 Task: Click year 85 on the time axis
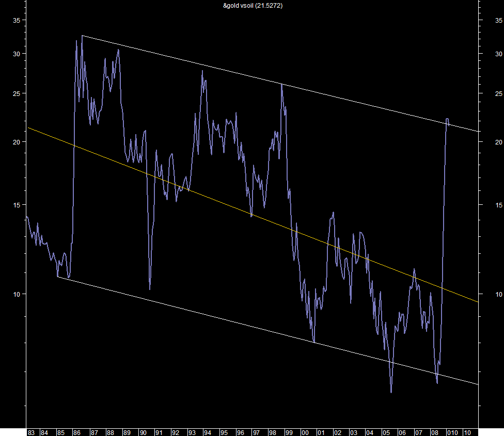pos(61,432)
